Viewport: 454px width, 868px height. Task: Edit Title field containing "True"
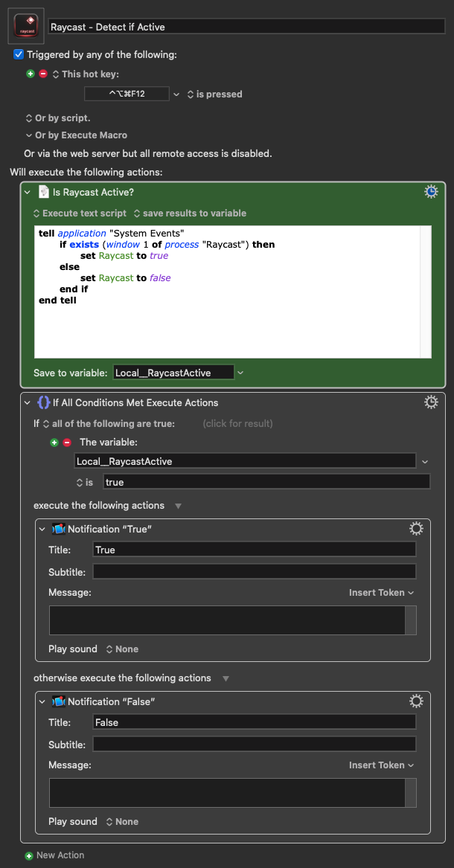(254, 549)
